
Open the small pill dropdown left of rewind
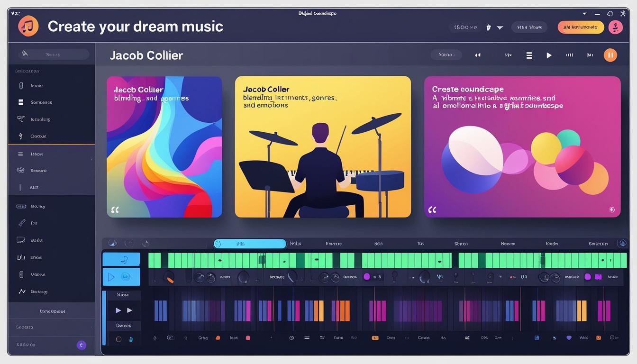pos(446,55)
